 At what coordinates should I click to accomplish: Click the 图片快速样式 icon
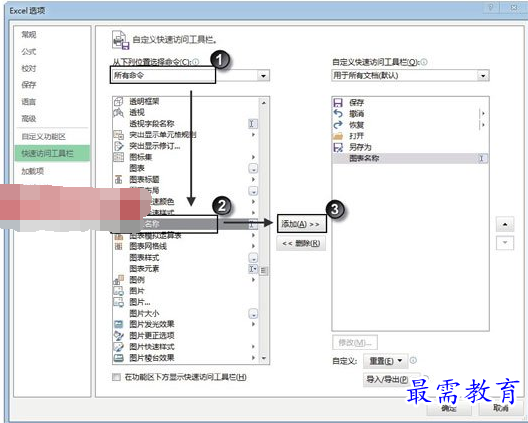(118, 347)
